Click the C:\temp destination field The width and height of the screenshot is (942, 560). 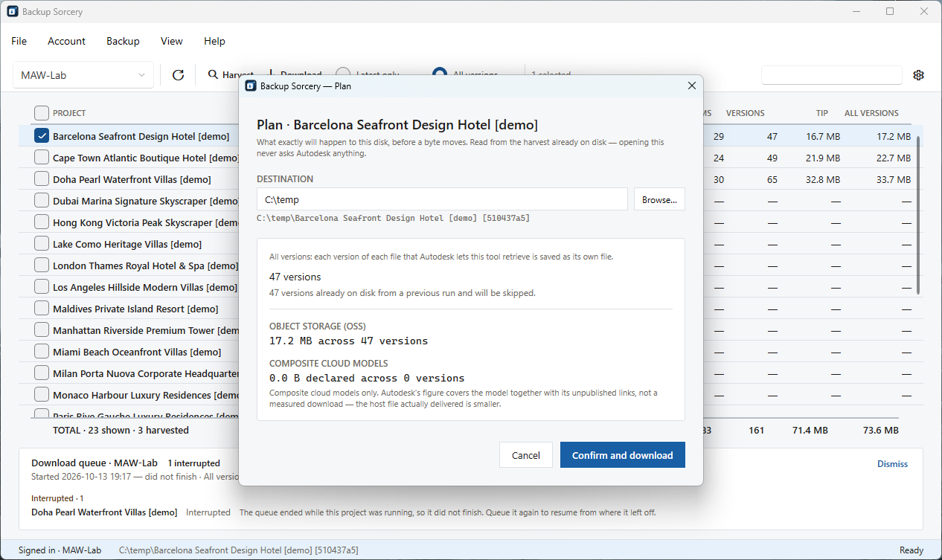point(442,199)
